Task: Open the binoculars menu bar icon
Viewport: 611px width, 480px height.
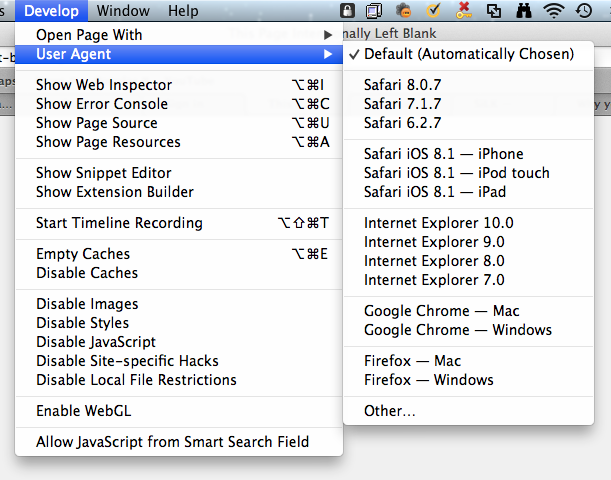Action: click(x=524, y=11)
